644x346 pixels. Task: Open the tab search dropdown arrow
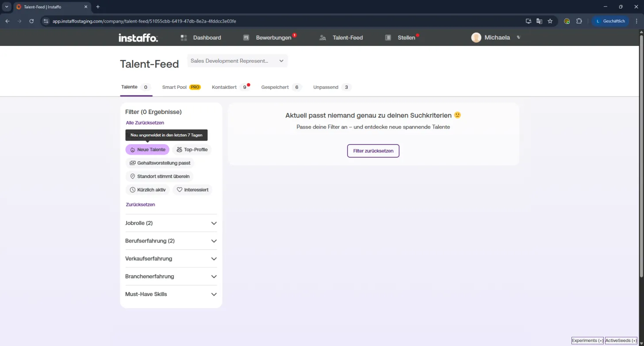[x=7, y=7]
